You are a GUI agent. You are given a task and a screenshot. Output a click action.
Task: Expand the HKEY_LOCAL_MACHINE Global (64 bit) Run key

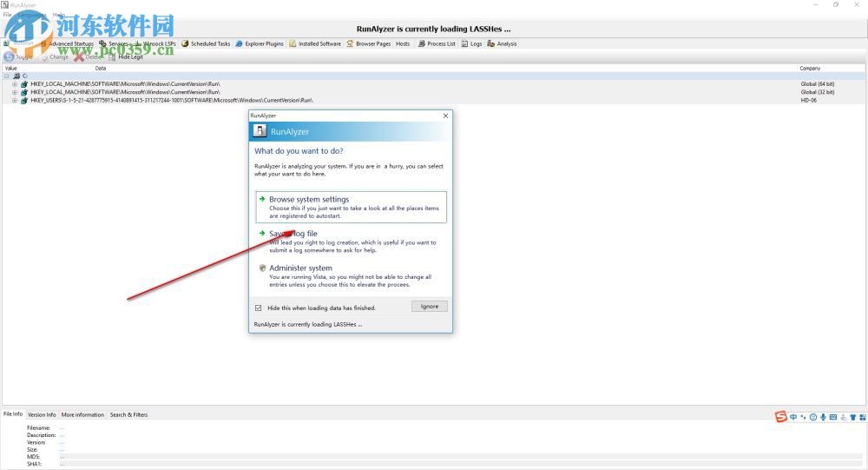point(15,84)
